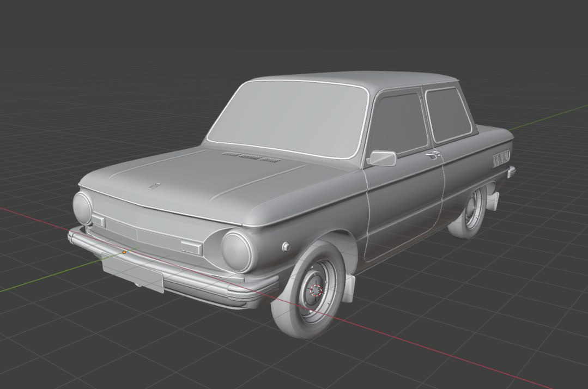This screenshot has width=588, height=389.
Task: Select the small emblem on the hood
Action: tap(155, 186)
